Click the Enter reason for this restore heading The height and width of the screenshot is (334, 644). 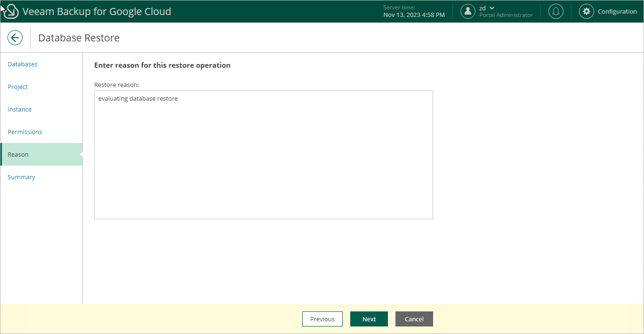[162, 65]
